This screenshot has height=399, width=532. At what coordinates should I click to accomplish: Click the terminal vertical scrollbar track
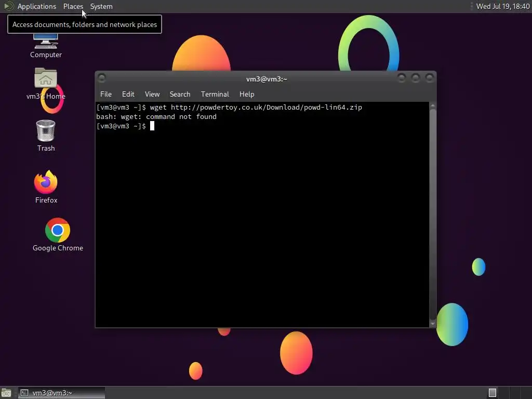pos(433,215)
